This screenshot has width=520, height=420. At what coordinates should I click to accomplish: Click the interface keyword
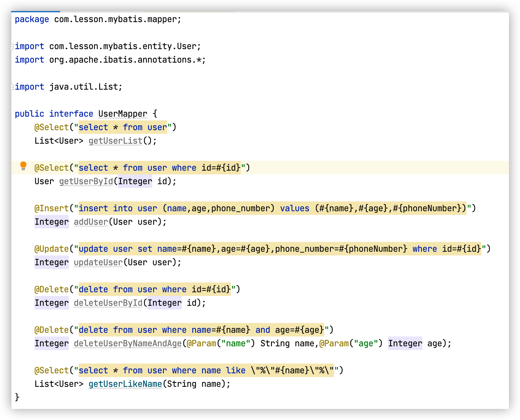click(71, 114)
